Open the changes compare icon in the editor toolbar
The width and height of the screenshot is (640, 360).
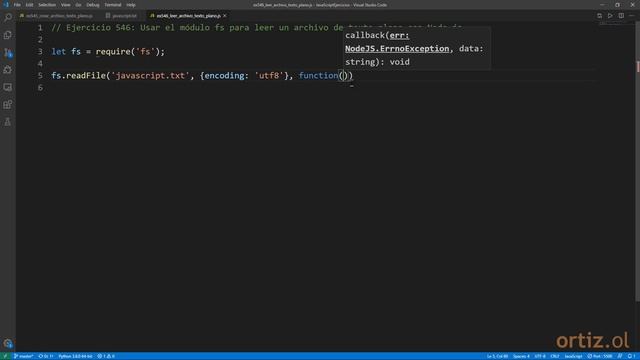coord(599,16)
